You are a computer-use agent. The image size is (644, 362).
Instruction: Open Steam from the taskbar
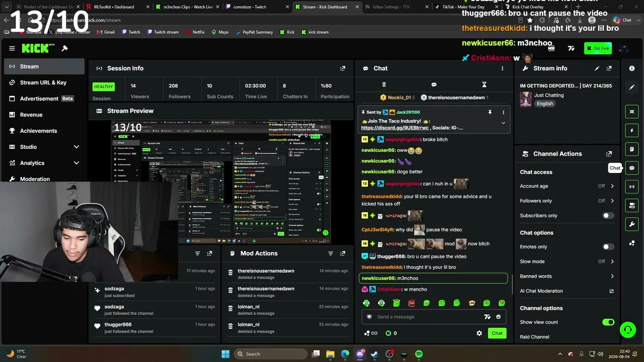(374, 354)
